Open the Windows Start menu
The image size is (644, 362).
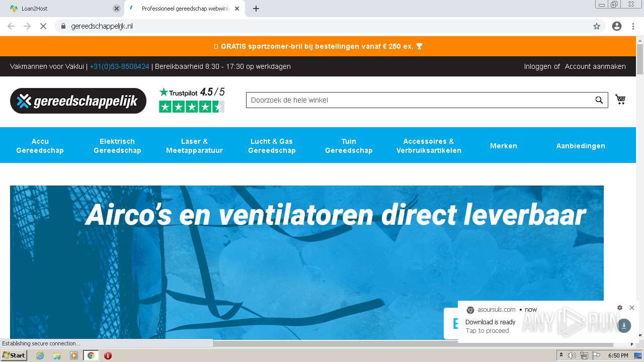click(14, 355)
